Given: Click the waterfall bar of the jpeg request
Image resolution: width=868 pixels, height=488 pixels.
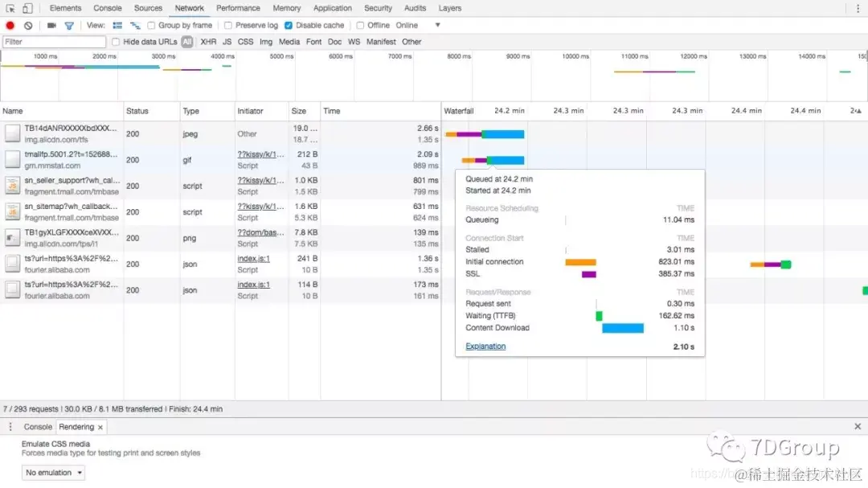Looking at the screenshot, I should [485, 134].
